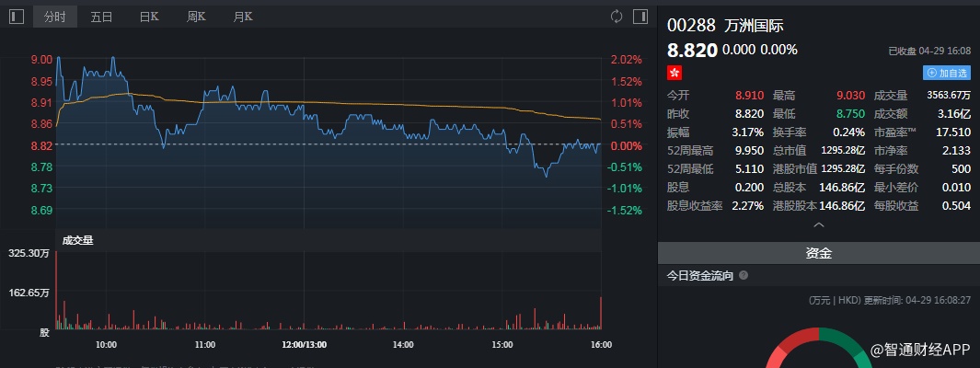The height and width of the screenshot is (368, 980).
Task: Click the info icon beside 今日资金流向
Action: [744, 275]
